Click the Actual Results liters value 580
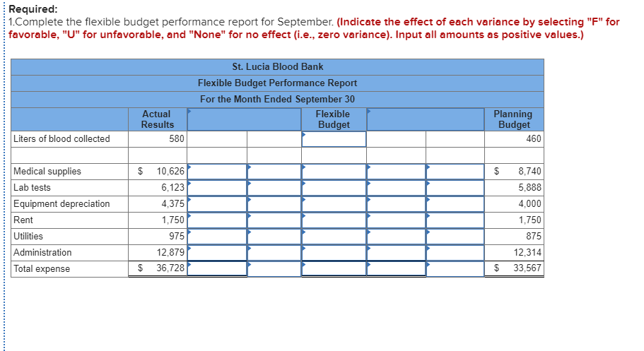The width and height of the screenshot is (644, 351). coord(177,138)
